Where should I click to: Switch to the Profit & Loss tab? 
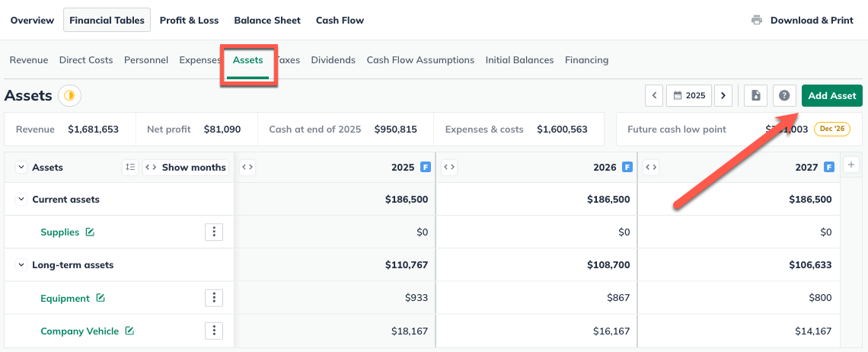pos(189,21)
